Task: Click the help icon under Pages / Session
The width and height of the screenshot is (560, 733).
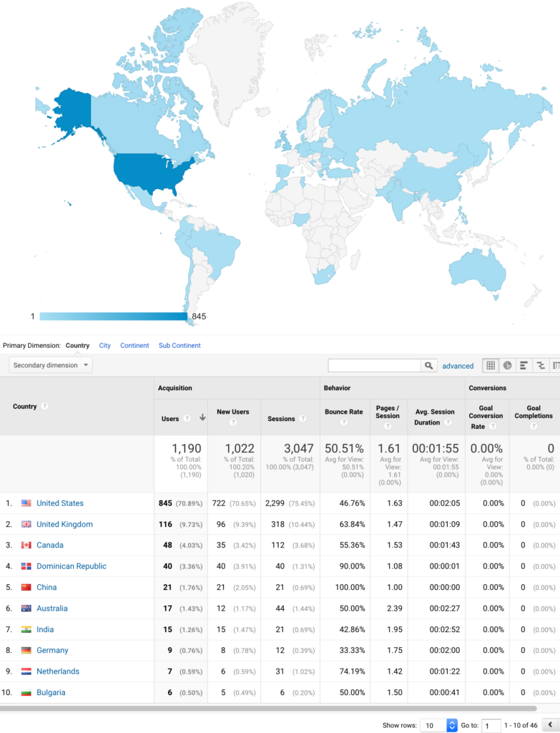Action: point(387,426)
